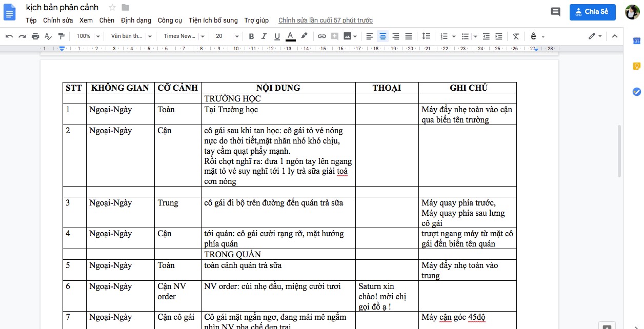
Task: Insert a link
Action: coord(322,36)
